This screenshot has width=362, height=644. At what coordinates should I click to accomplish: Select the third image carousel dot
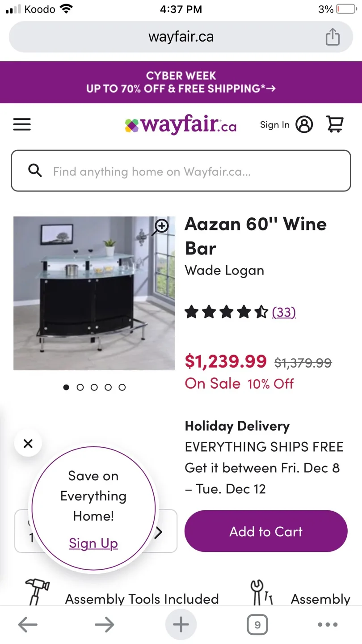94,387
